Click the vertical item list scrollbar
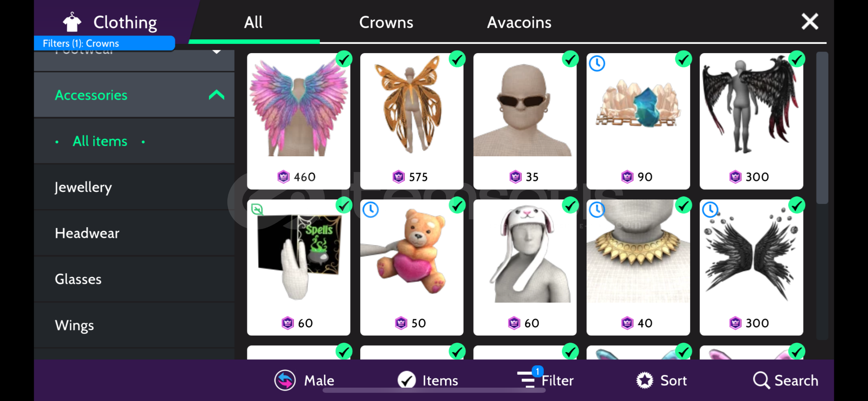The image size is (868, 401). click(822, 128)
